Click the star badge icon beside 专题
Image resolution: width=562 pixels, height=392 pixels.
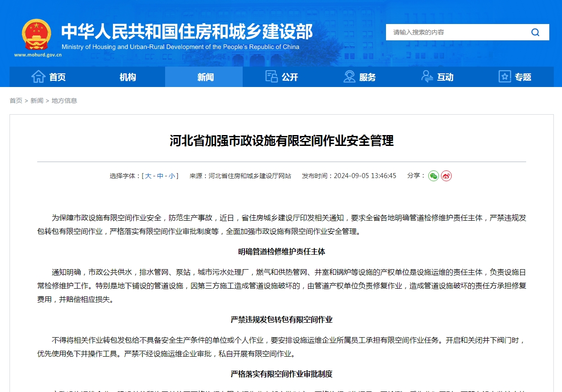click(x=504, y=77)
